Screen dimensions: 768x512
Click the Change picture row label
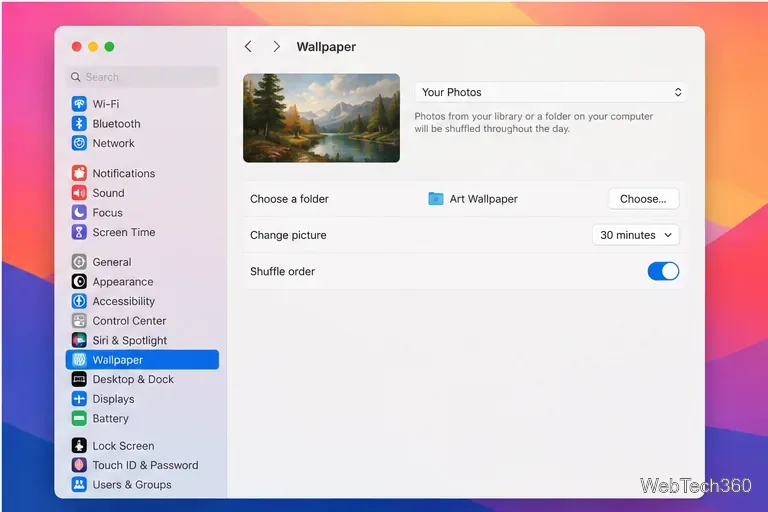pos(288,235)
